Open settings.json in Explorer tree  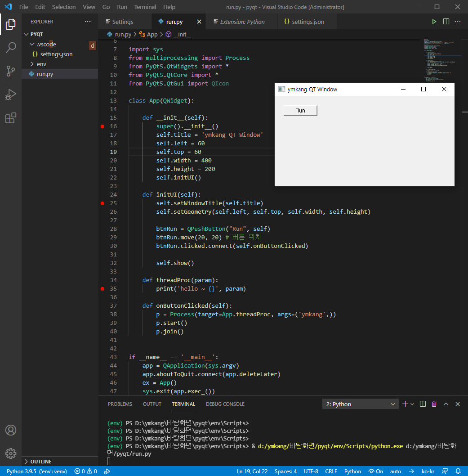pos(60,54)
